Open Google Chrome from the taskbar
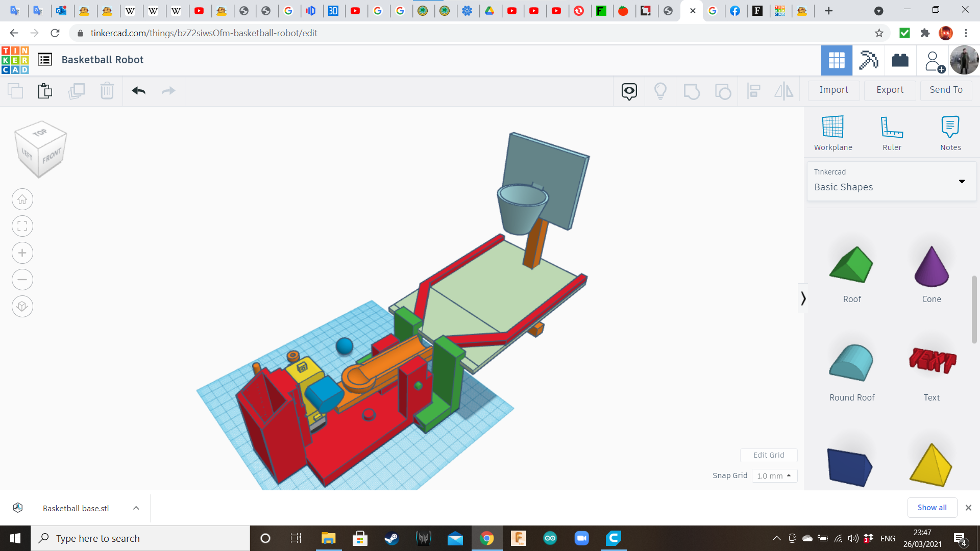The width and height of the screenshot is (980, 551). point(486,538)
